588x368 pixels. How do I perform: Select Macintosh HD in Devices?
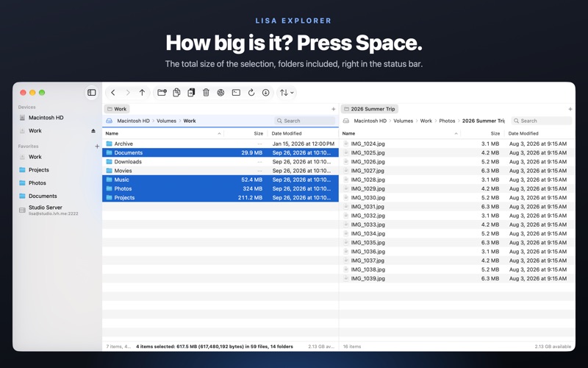click(x=57, y=118)
